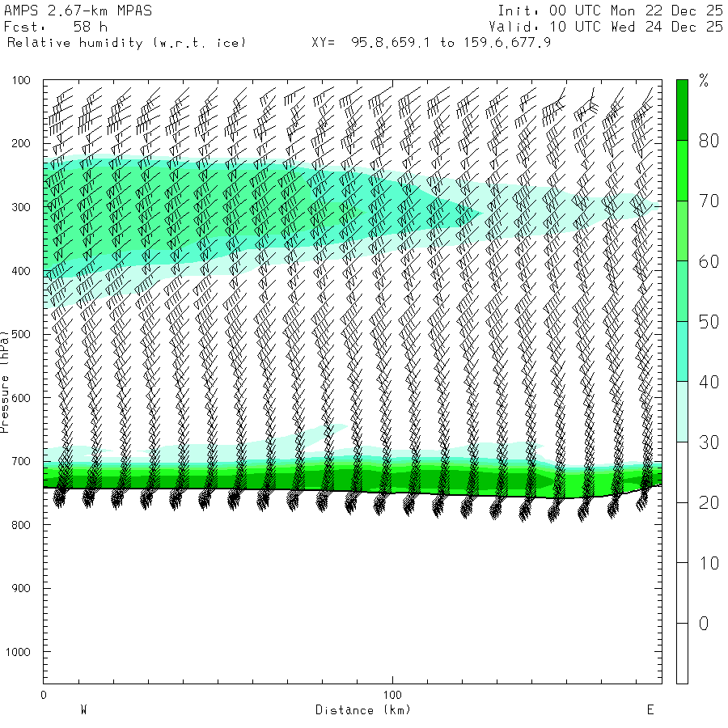Click the colorbar '10' tick label
The height and width of the screenshot is (728, 728).
tap(709, 563)
